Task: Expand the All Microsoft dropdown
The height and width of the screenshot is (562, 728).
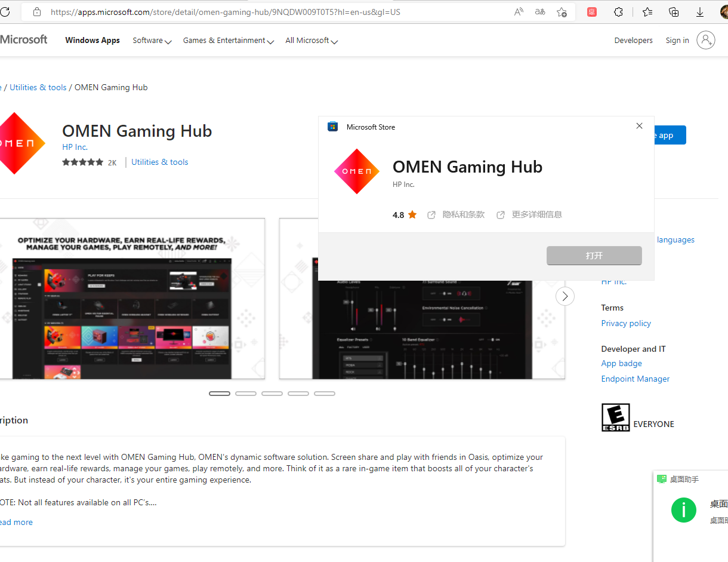Action: point(308,40)
